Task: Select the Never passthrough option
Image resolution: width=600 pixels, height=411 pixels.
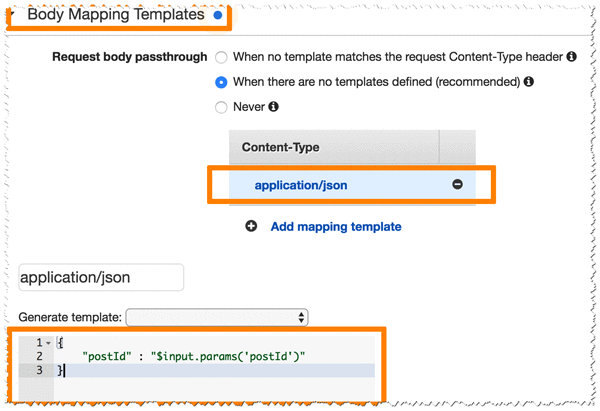Action: 221,107
